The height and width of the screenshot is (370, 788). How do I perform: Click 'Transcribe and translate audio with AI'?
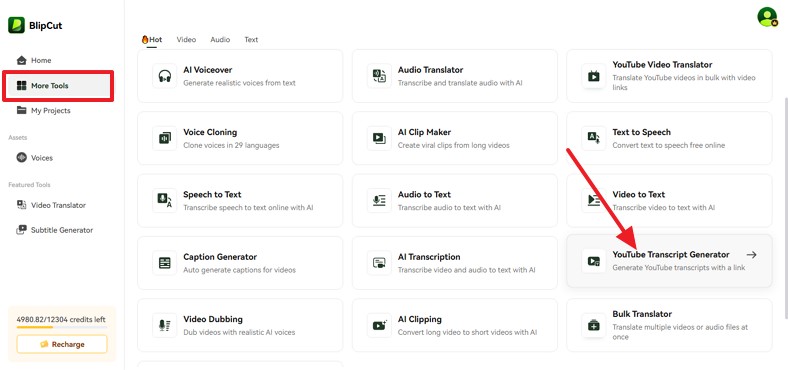[x=460, y=83]
